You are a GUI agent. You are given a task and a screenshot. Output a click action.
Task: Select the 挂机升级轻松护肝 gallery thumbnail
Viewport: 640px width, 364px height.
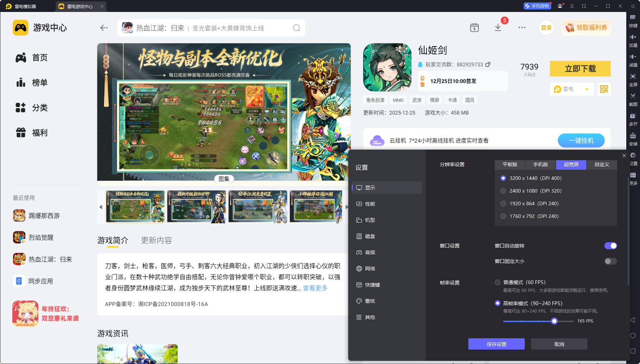coord(196,207)
